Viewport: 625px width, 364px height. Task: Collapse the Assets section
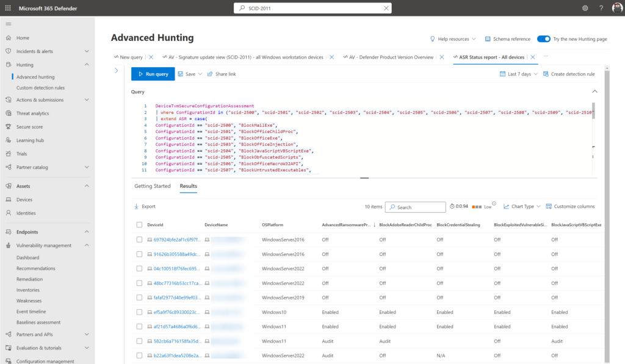pyautogui.click(x=87, y=186)
